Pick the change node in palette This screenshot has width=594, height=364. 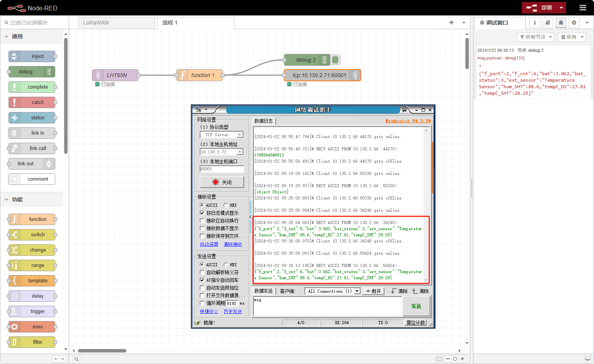(32, 250)
